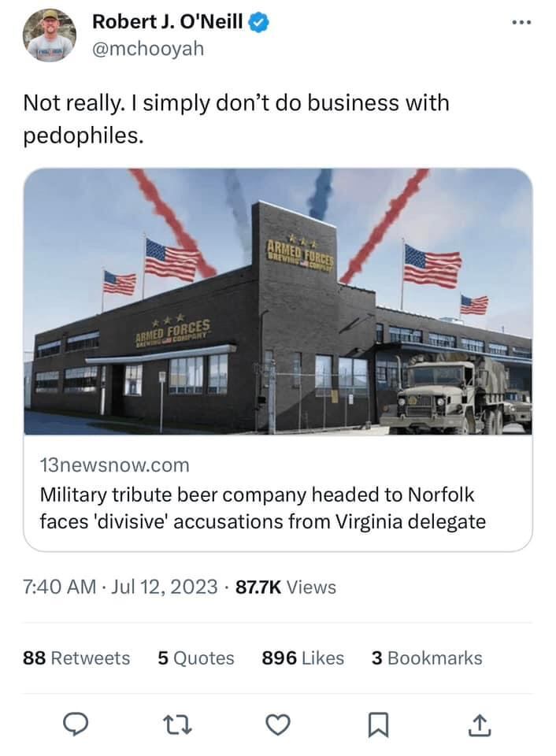Show the 88 Retweets list
This screenshot has width=556, height=756.
coord(76,658)
